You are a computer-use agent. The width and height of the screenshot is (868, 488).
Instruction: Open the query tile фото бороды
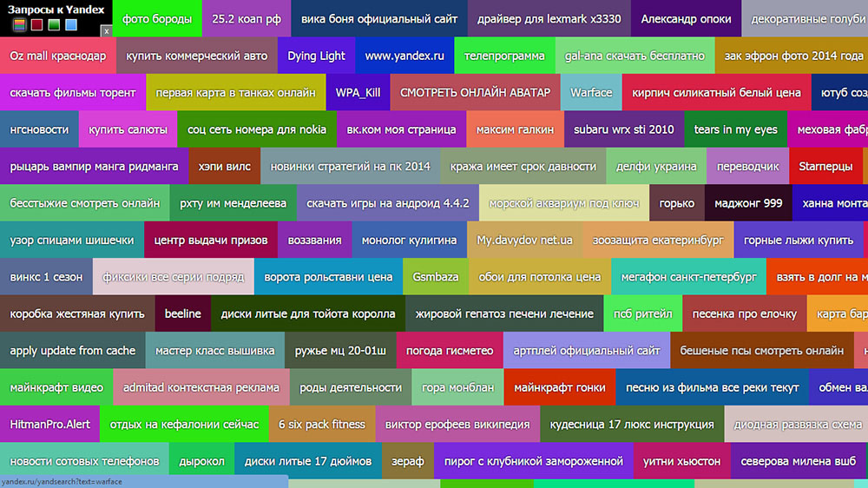157,19
